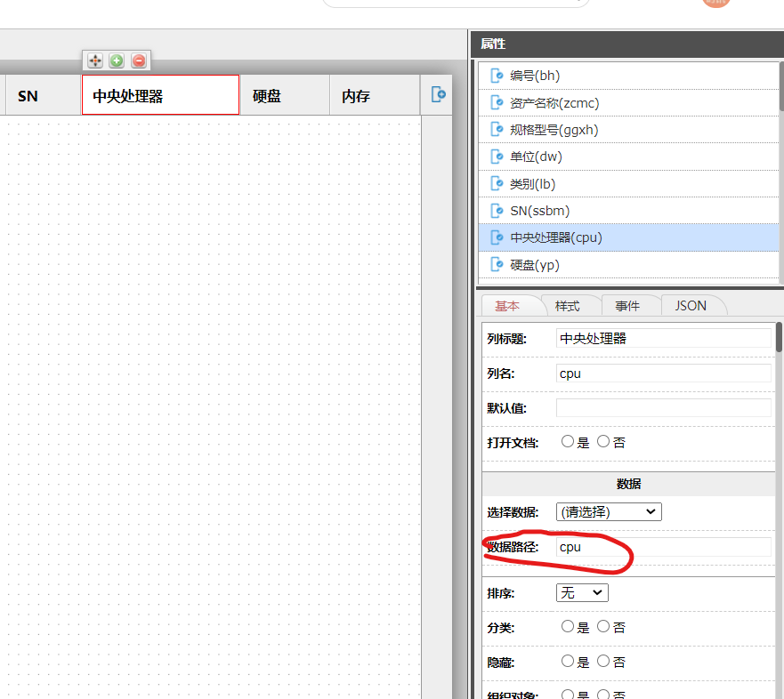Select the 单位(dw) property row
The height and width of the screenshot is (699, 784).
(628, 157)
